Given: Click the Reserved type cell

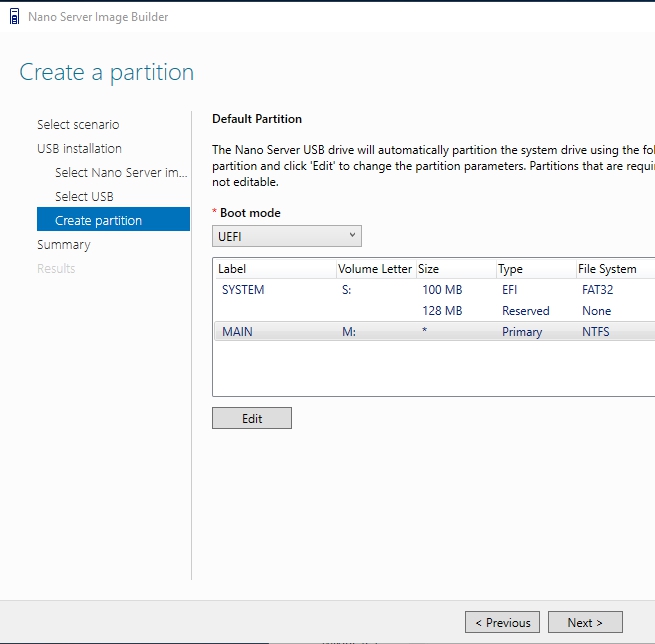Looking at the screenshot, I should [x=526, y=310].
